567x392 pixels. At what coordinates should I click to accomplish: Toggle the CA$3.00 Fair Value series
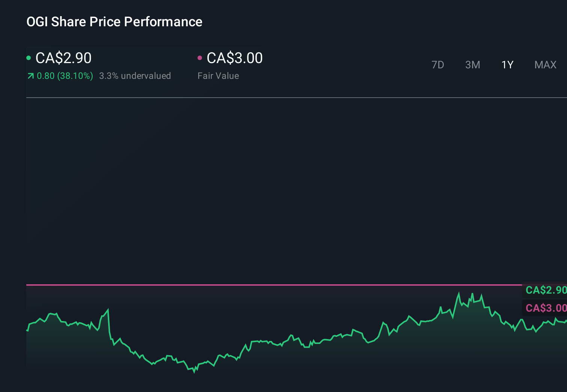(x=234, y=58)
